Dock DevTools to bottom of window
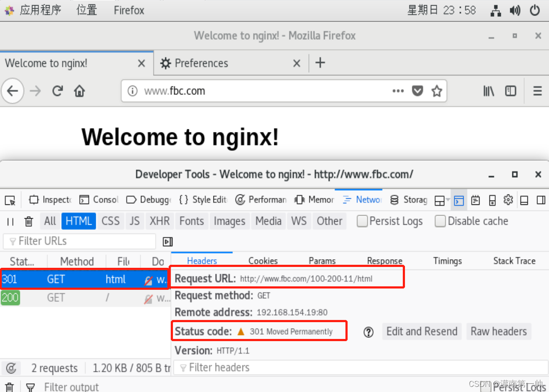 pyautogui.click(x=524, y=200)
